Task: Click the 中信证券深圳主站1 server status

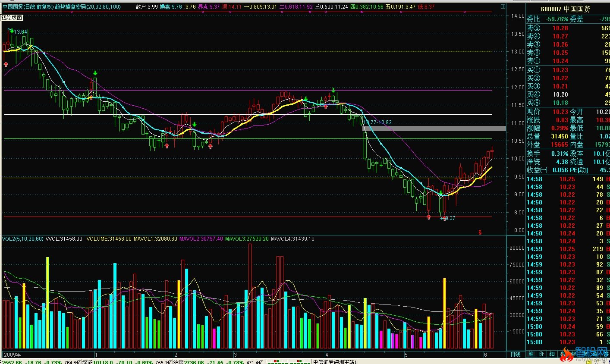Action: pos(335,362)
